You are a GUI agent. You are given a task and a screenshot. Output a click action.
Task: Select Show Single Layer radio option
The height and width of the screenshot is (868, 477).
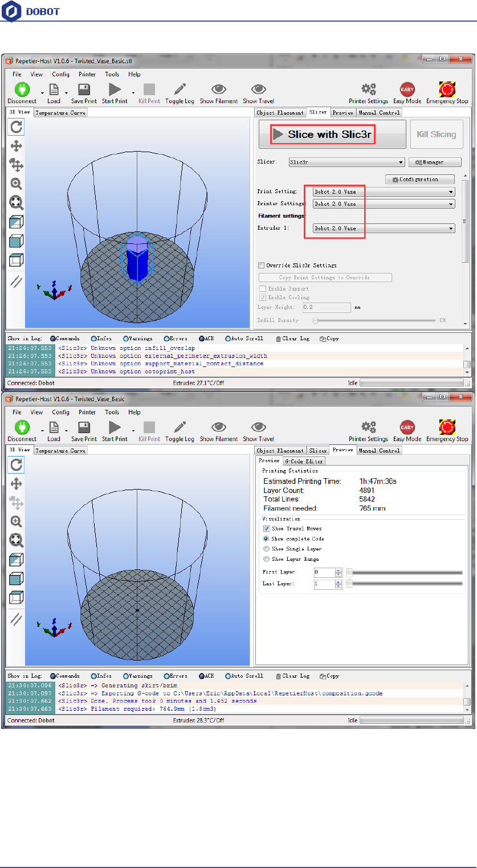click(x=267, y=549)
